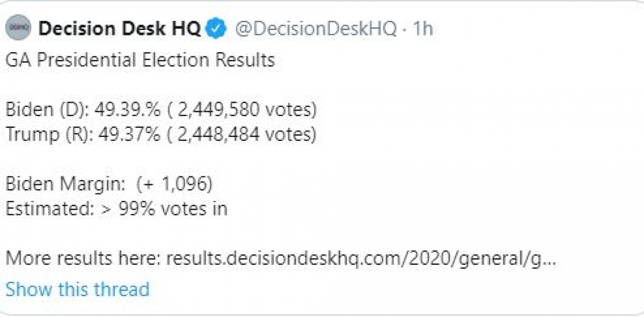
Task: Select the Show this thread link
Action: click(77, 290)
